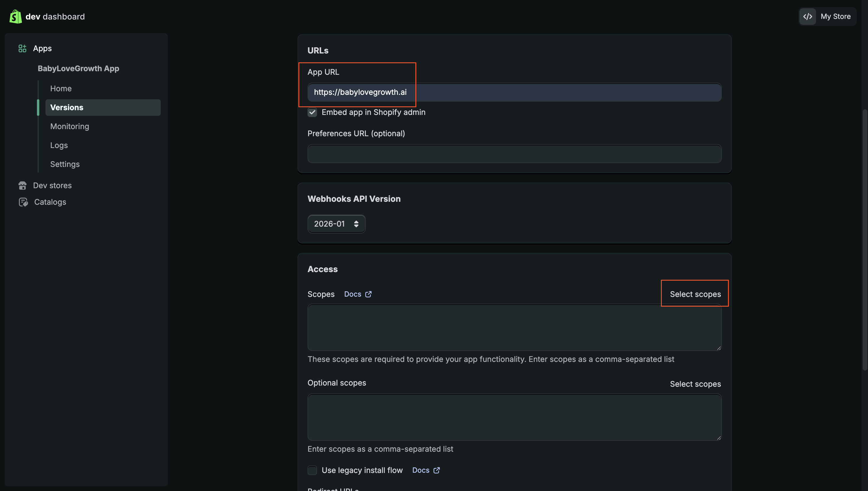Click the Shopify bag logo icon
868x491 pixels.
point(16,17)
